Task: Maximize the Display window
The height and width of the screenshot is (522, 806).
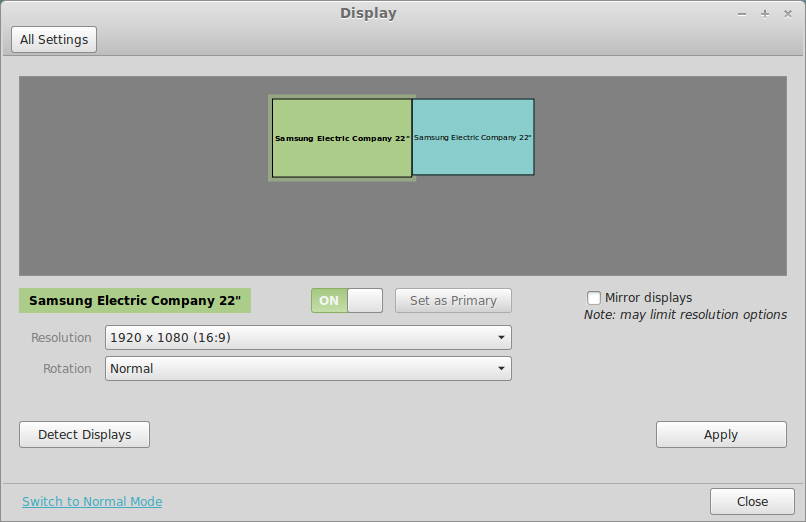Action: tap(765, 14)
